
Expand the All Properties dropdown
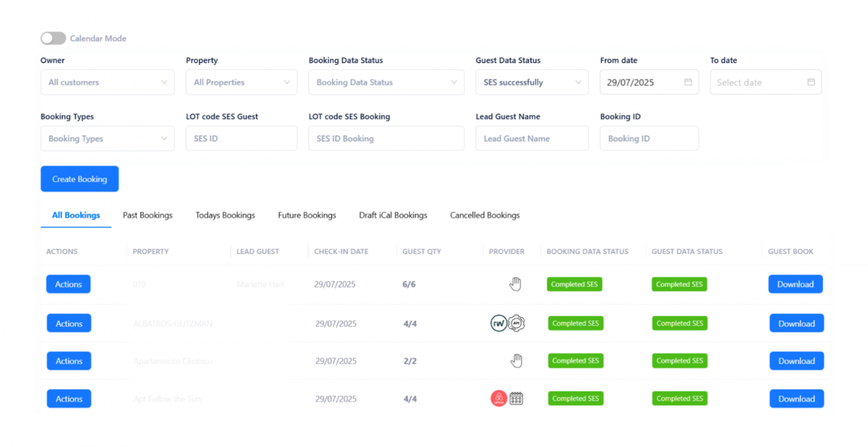(x=241, y=82)
